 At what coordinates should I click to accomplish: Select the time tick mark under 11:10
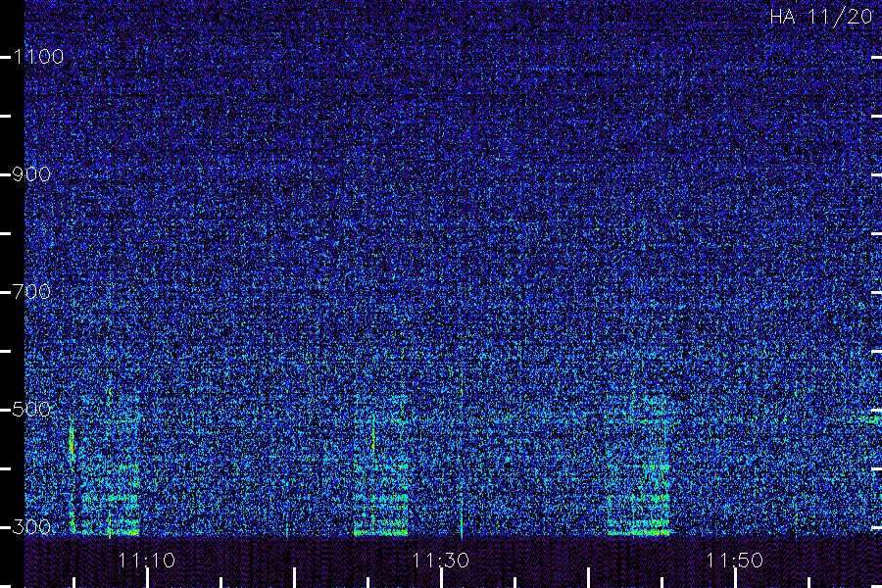click(x=147, y=578)
